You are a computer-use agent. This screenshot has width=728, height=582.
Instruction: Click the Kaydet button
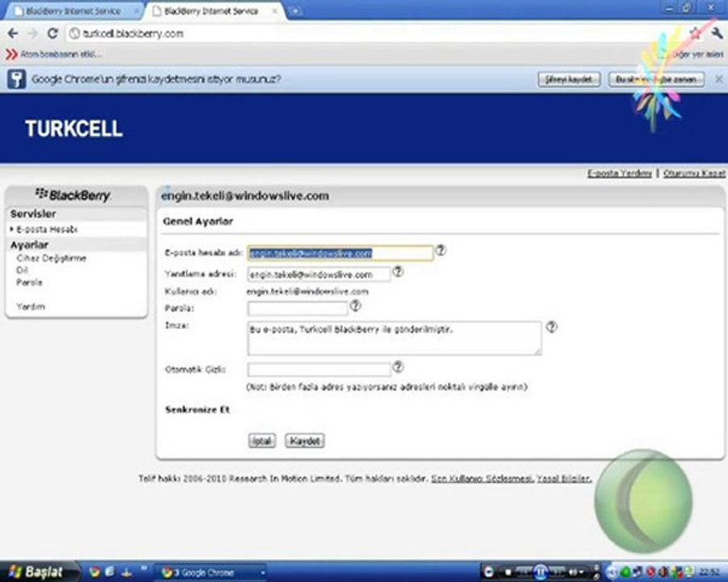[305, 441]
